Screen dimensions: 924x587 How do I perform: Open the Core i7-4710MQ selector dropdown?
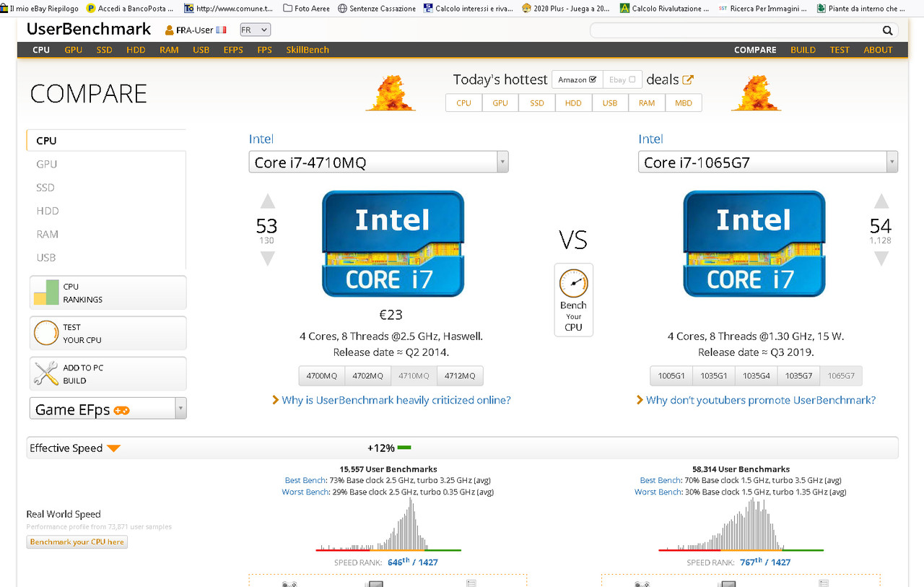[x=378, y=162]
